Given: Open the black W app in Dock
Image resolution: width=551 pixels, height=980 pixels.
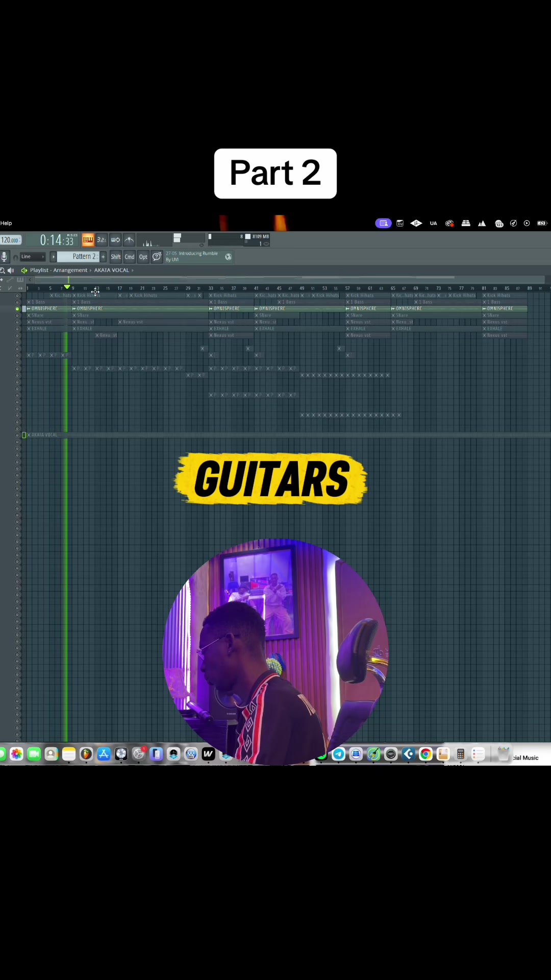Looking at the screenshot, I should (208, 754).
